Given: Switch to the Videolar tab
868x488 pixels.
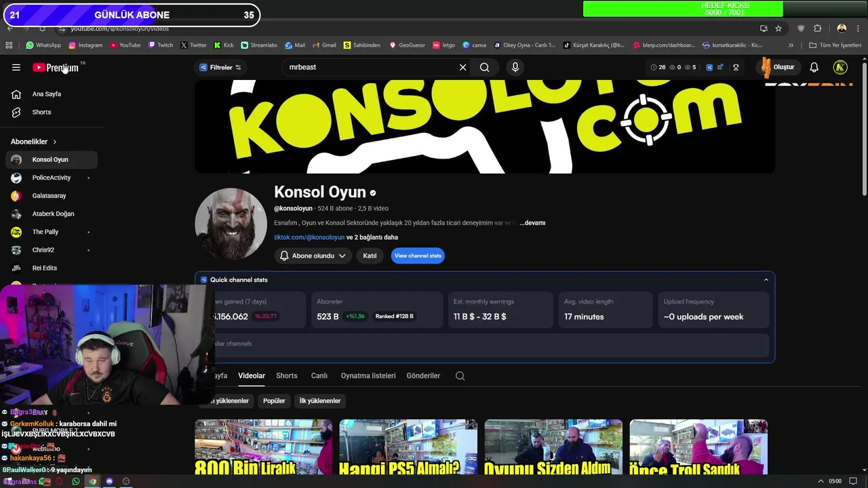Looking at the screenshot, I should [252, 375].
